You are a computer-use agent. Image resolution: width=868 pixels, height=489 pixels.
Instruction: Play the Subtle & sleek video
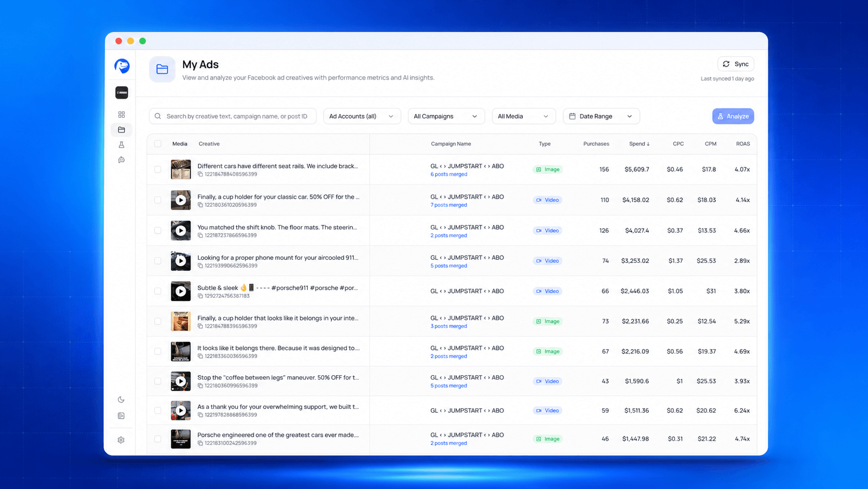click(x=181, y=291)
